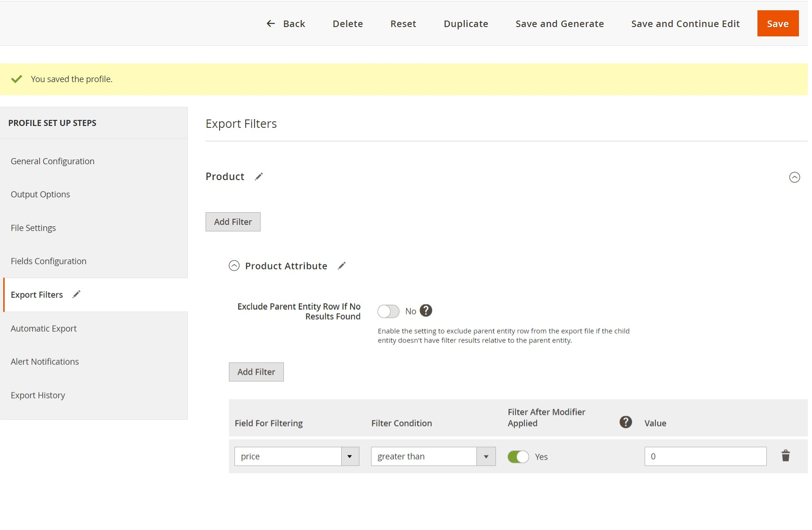Click the Export Filters page heading

[x=241, y=124]
